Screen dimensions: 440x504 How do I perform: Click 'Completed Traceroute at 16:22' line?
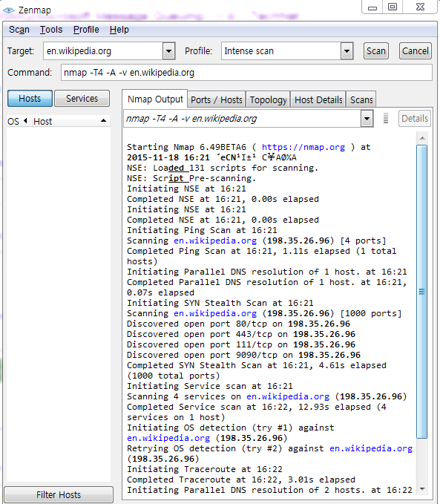(240, 480)
